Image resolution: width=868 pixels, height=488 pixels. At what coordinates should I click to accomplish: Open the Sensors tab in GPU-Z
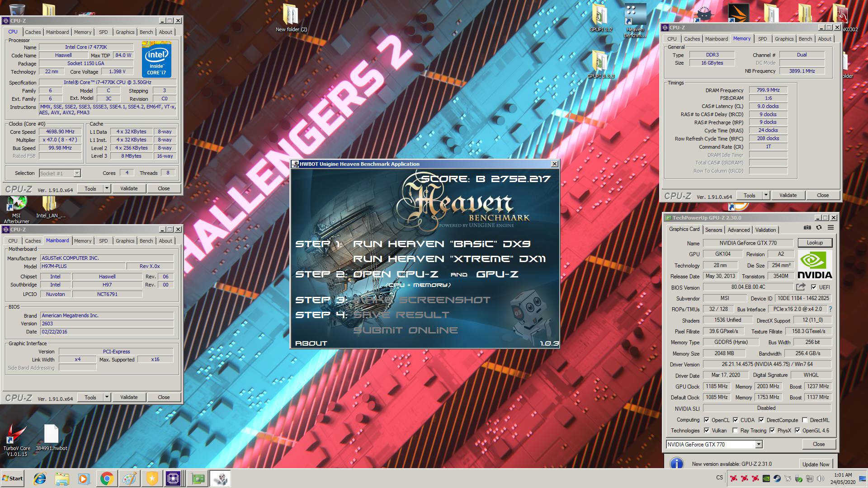(714, 230)
